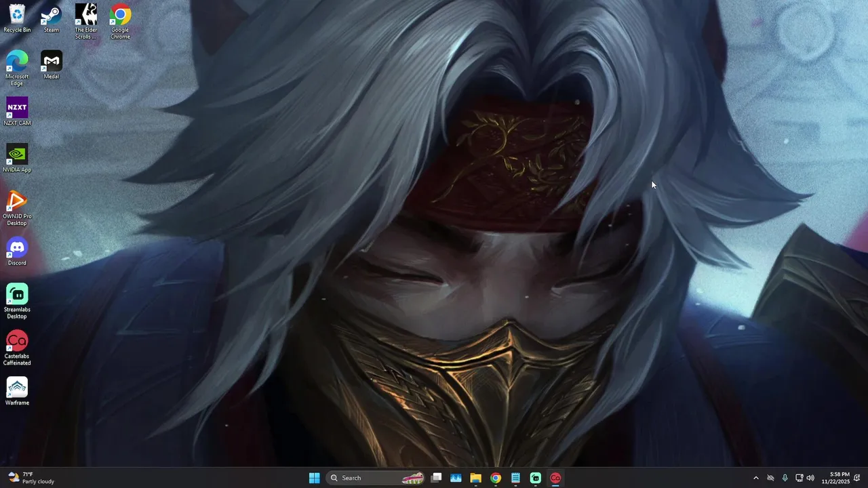The width and height of the screenshot is (868, 488).
Task: Open the 71°F Partly cloudy widget
Action: coord(31,478)
